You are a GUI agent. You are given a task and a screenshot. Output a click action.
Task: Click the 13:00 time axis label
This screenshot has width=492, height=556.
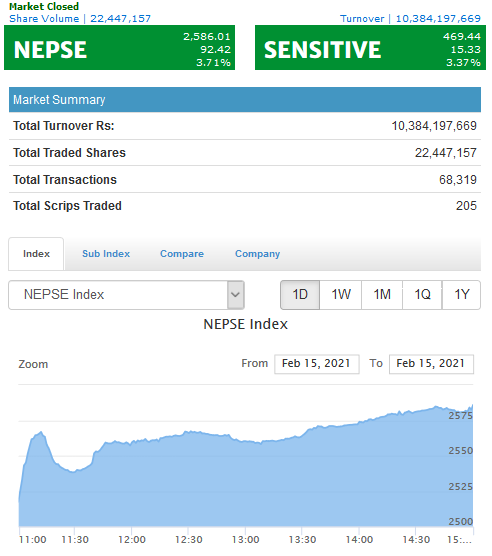[x=245, y=540]
